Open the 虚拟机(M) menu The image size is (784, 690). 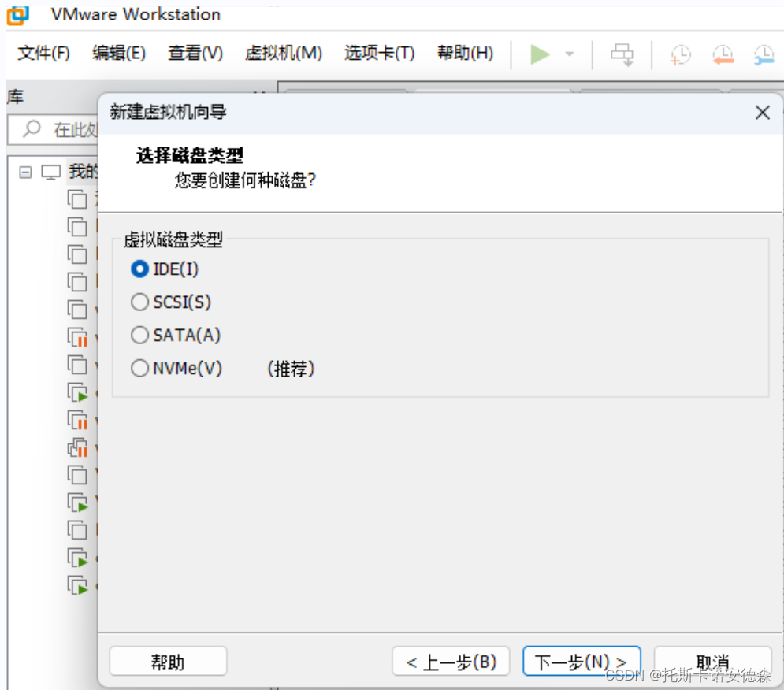pos(284,53)
